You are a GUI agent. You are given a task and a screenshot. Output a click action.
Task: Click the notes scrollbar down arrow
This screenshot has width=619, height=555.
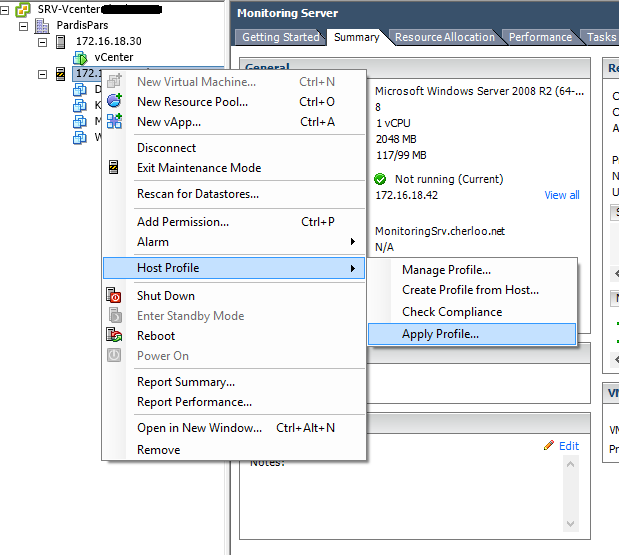570,524
